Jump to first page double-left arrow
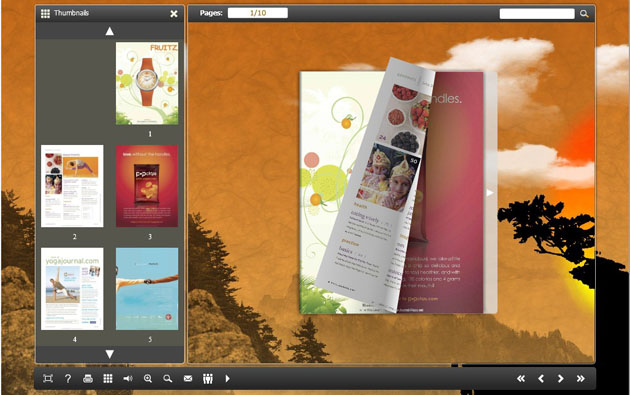 pos(521,379)
